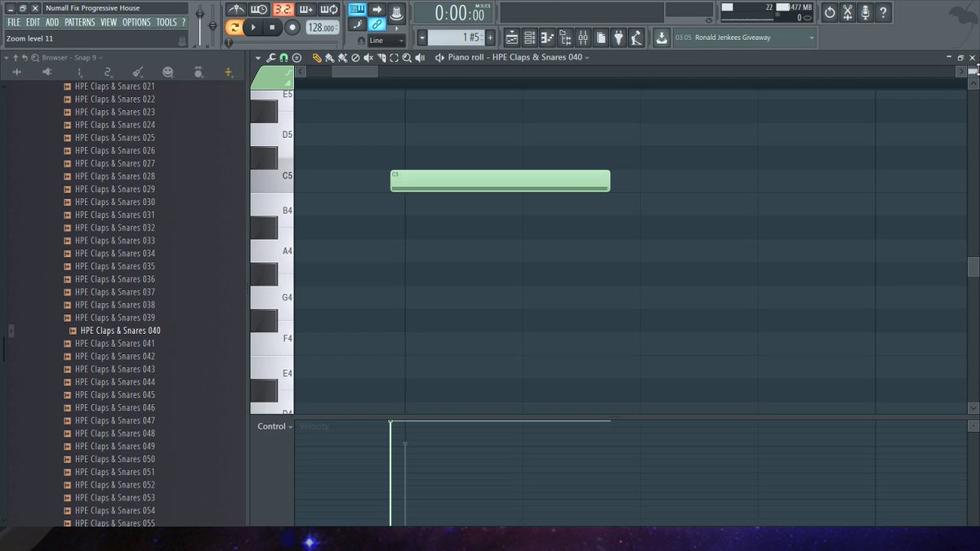Open the PATTERNS menu

tap(80, 22)
